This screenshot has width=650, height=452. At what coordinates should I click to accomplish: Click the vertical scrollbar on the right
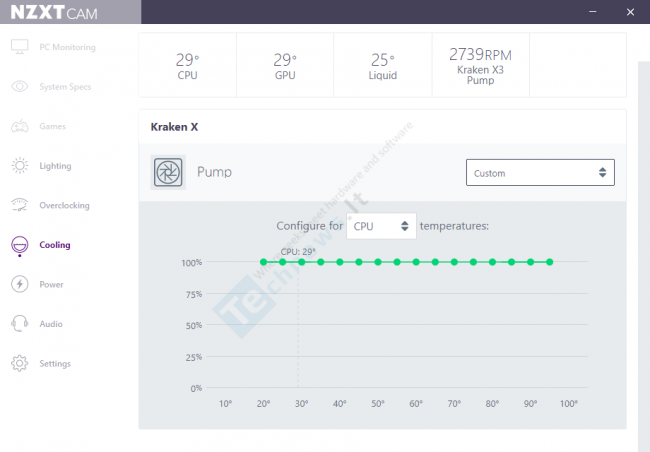coord(644,256)
